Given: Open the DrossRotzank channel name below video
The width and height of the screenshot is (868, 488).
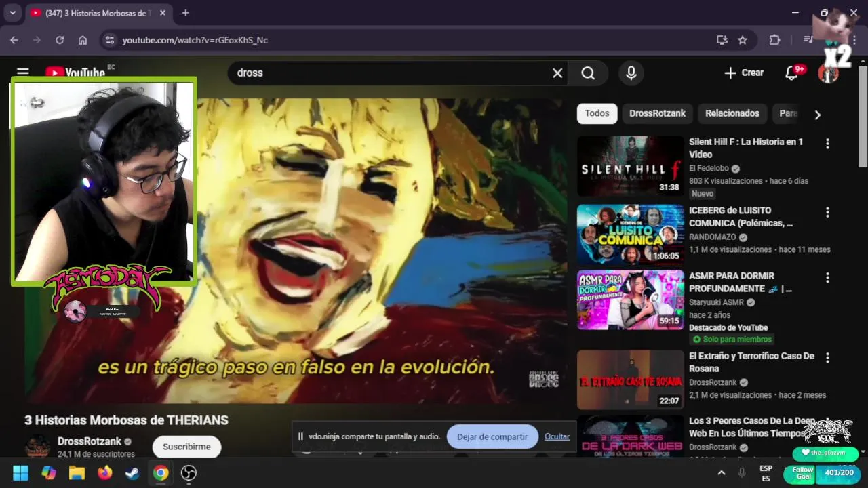Looking at the screenshot, I should click(x=90, y=441).
